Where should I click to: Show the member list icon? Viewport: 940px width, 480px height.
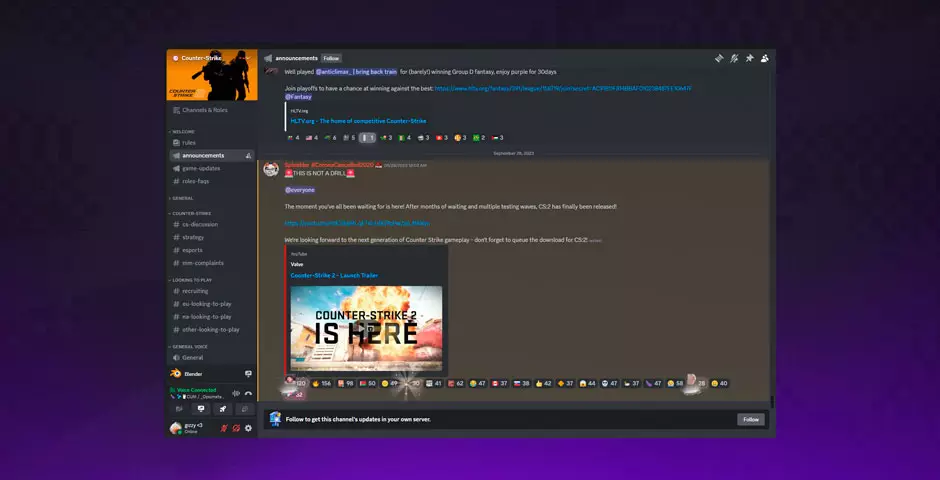point(764,58)
